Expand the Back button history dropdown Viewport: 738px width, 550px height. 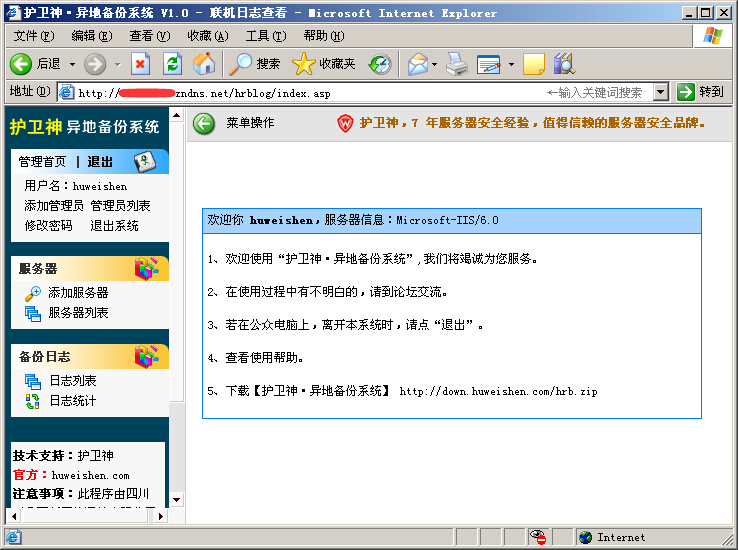click(72, 64)
